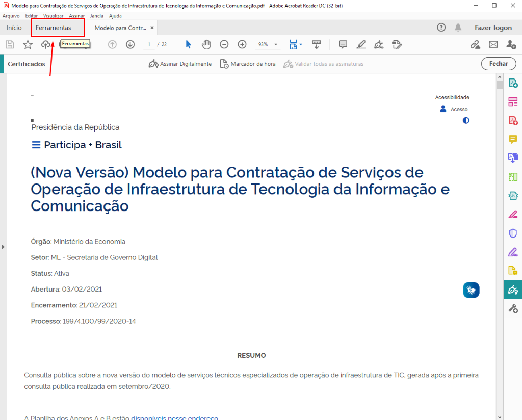Send file by email envelope icon

point(493,45)
